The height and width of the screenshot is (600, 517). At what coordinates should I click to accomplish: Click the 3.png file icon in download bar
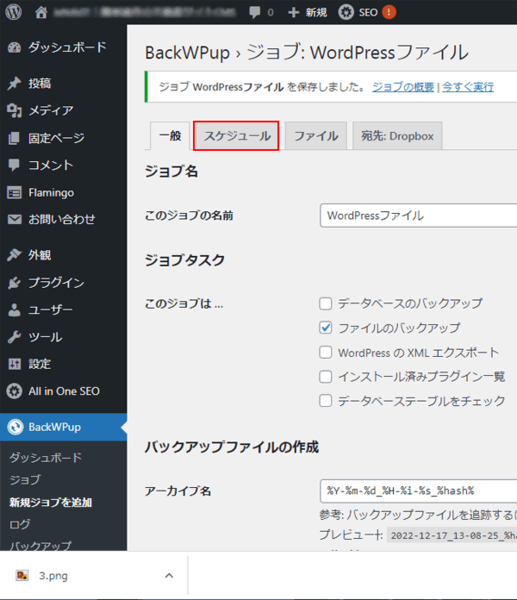pos(22,575)
